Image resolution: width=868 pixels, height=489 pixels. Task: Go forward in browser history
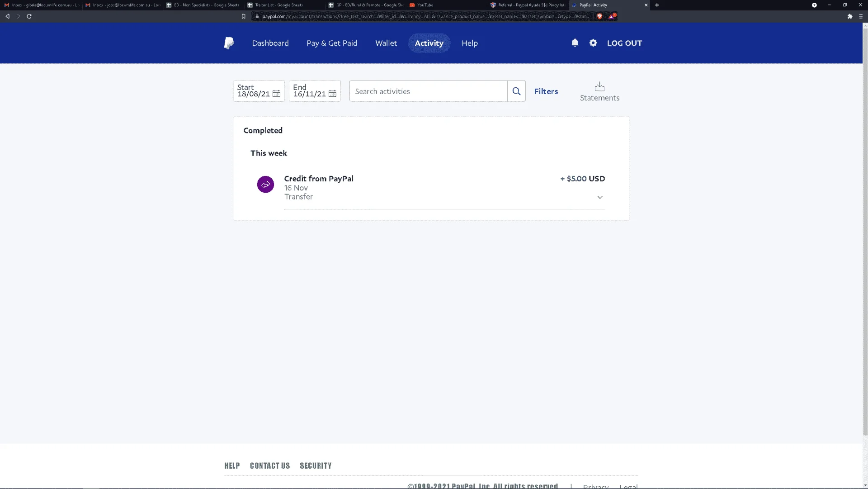[18, 16]
